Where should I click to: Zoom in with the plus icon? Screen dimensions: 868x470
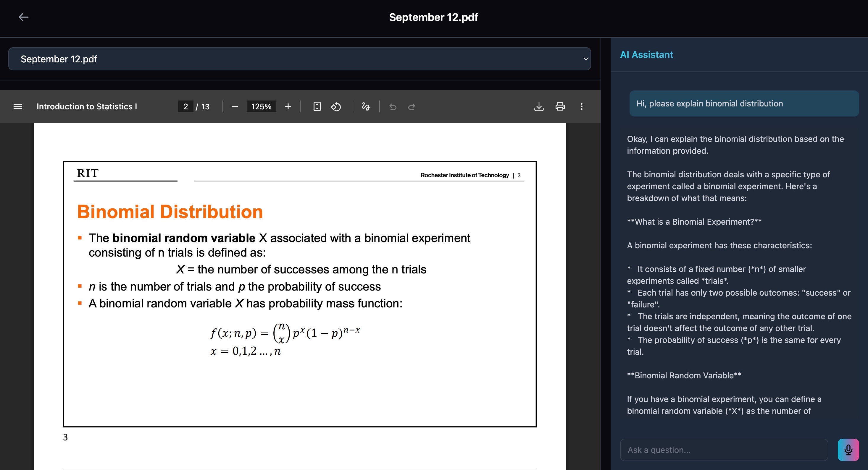point(288,107)
